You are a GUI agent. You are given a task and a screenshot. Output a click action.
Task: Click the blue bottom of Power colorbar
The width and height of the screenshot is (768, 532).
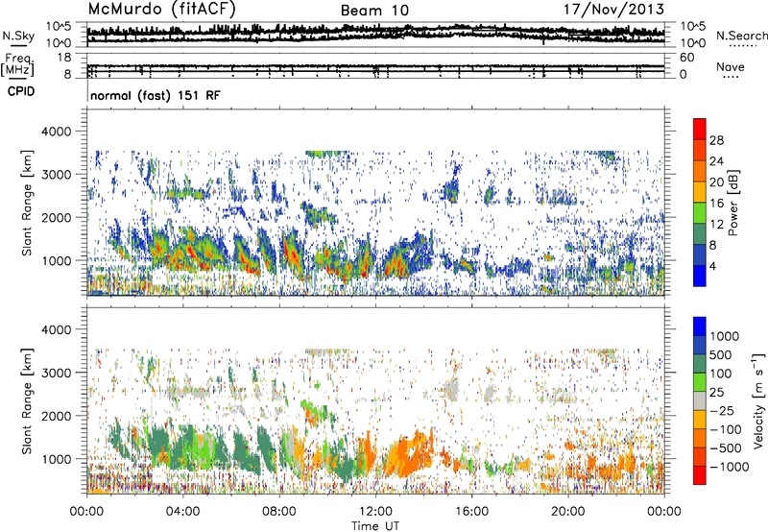click(700, 277)
